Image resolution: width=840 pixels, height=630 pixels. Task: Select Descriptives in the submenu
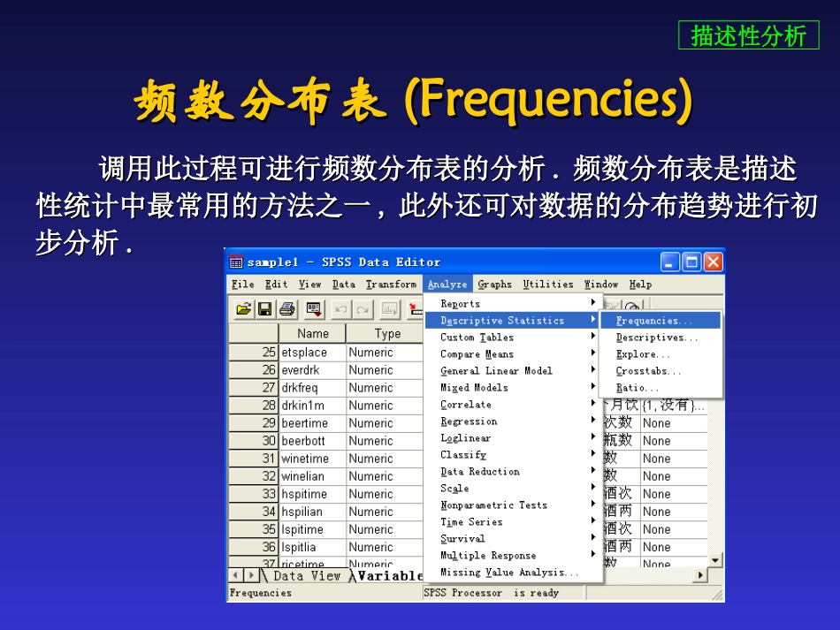click(661, 338)
